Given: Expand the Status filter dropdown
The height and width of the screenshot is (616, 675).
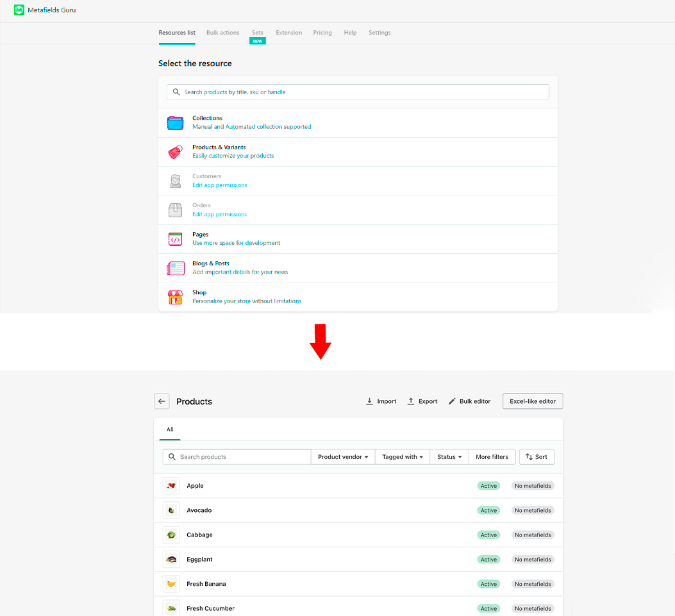Looking at the screenshot, I should pos(449,457).
